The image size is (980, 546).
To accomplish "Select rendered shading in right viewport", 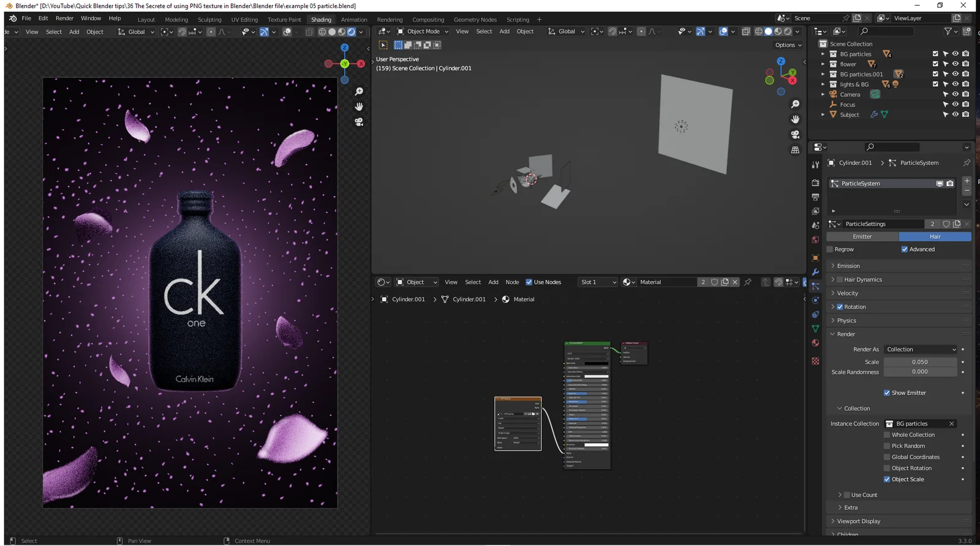I will pyautogui.click(x=788, y=31).
